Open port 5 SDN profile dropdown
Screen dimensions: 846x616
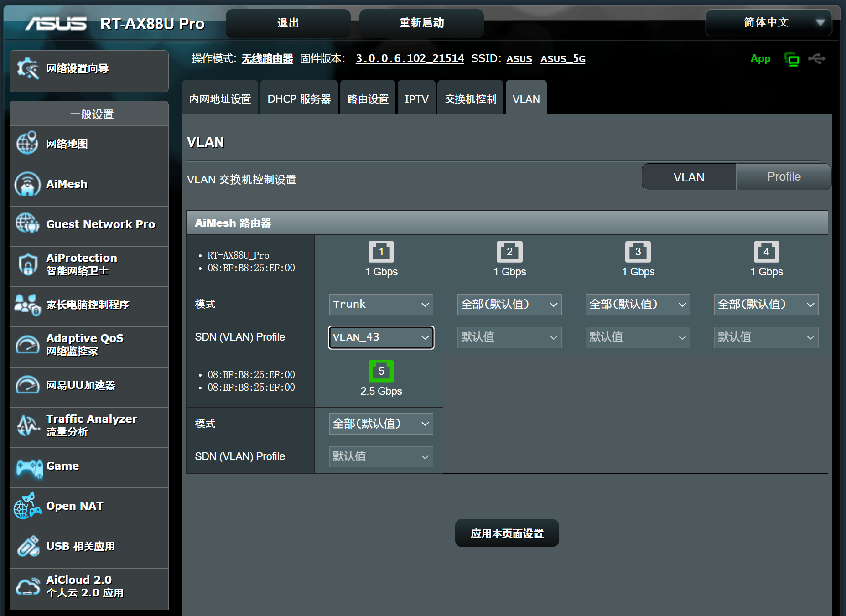381,456
